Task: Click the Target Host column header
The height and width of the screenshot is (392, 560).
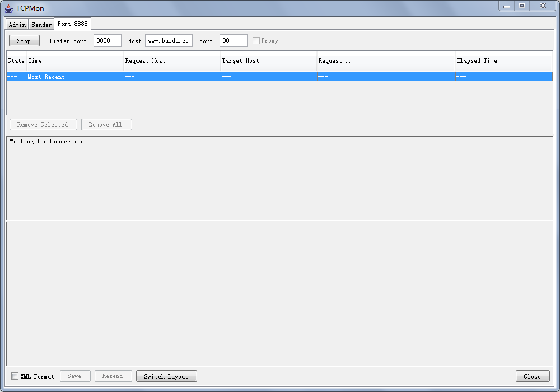Action: pos(269,61)
